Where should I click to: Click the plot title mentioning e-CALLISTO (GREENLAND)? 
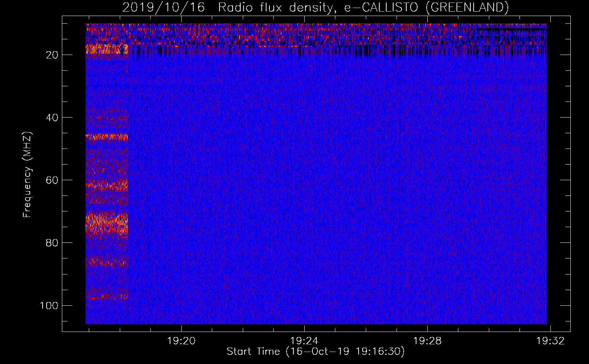(315, 7)
